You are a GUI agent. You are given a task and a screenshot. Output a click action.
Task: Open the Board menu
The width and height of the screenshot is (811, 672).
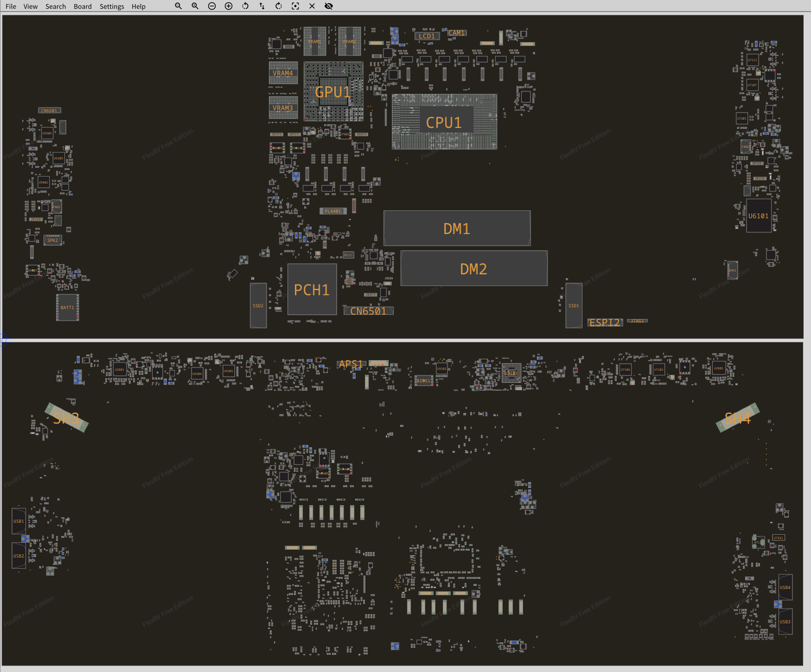click(83, 6)
